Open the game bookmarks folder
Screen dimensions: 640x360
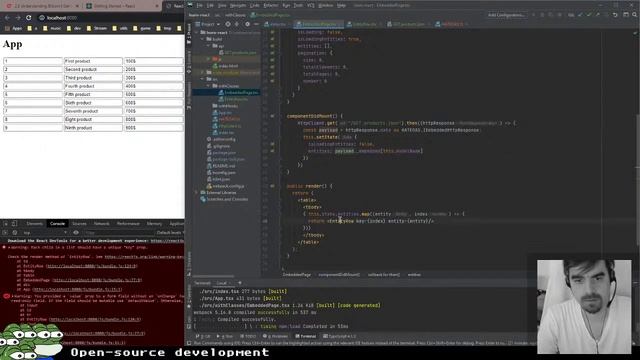point(142,28)
